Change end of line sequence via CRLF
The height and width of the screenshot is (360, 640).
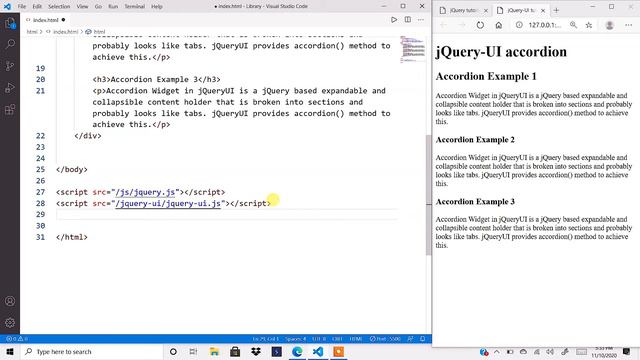pos(337,339)
